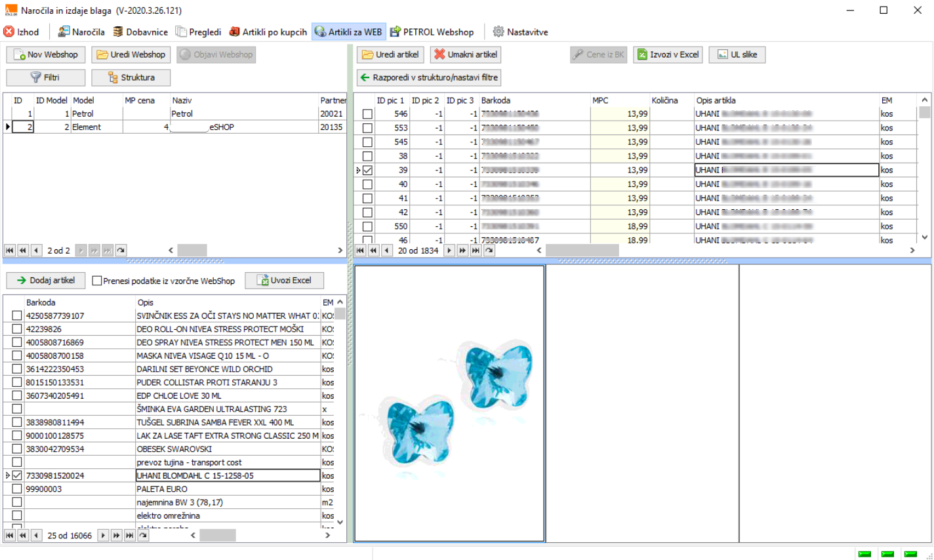Click Uvozi Excel import button
The image size is (934, 560).
pos(285,280)
